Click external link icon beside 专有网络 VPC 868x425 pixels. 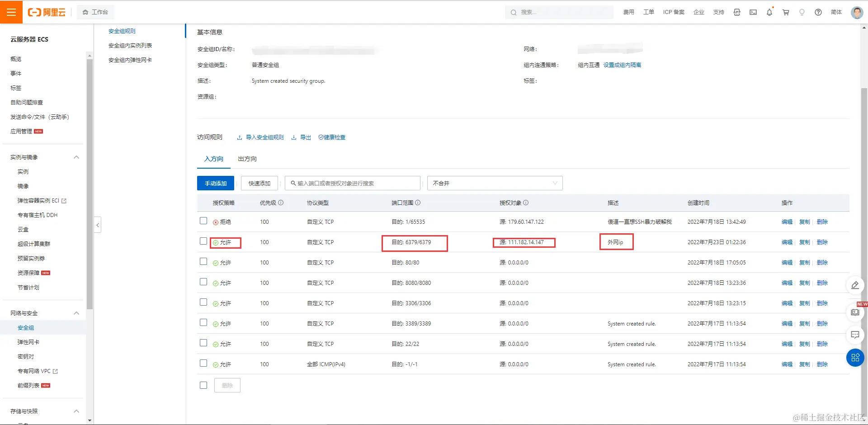point(55,371)
